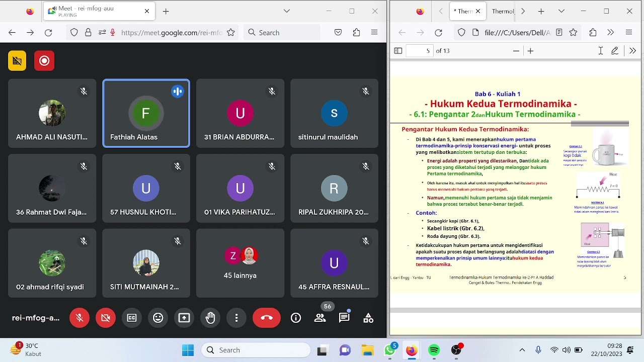Open meeting details info icon
The width and height of the screenshot is (644, 362).
pyautogui.click(x=296, y=318)
